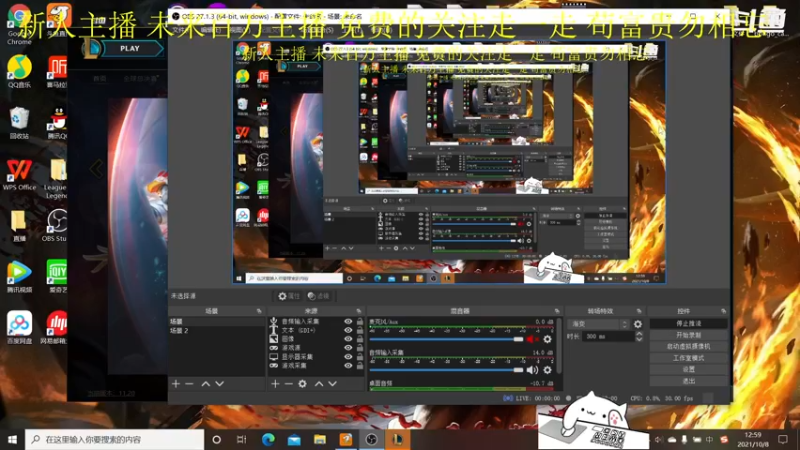Click the Windows taskbar search box

(x=114, y=439)
